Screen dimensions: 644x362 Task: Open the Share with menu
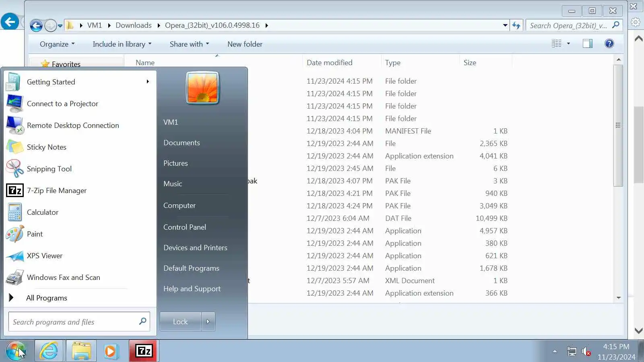click(189, 44)
